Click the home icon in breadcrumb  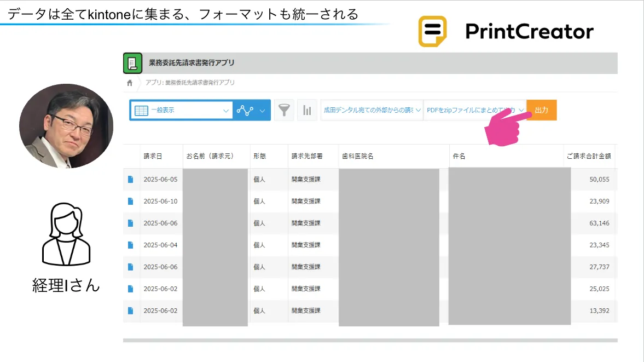tap(130, 83)
